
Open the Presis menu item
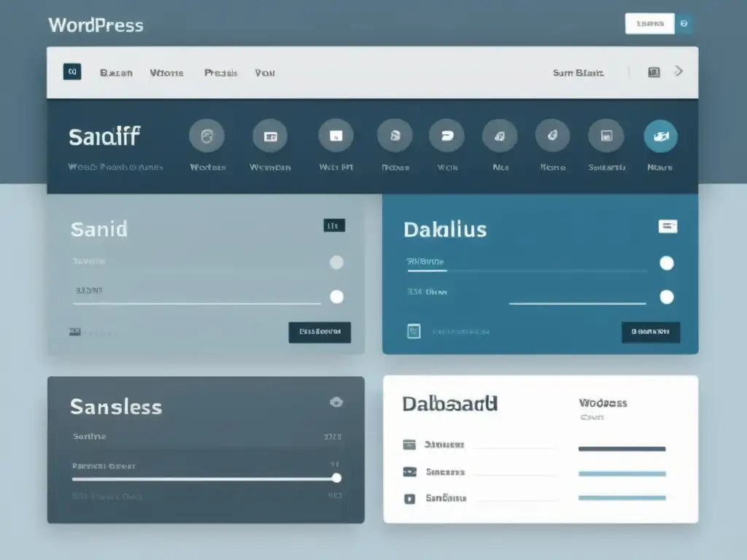click(220, 73)
